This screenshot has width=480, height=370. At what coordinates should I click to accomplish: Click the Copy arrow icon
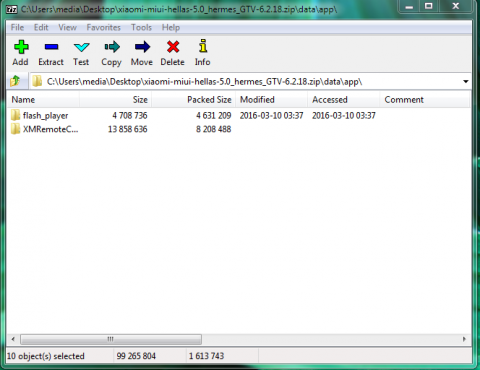[112, 47]
